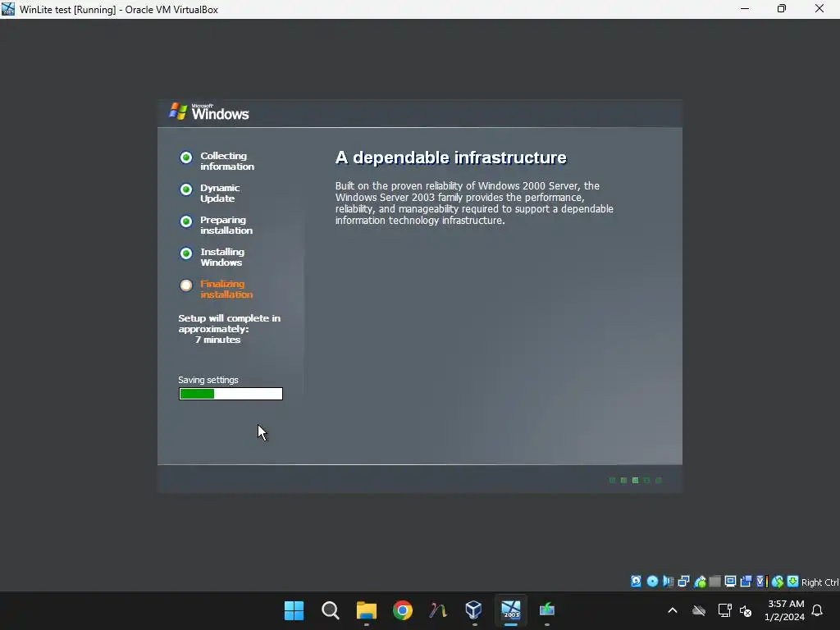
Task: Click the Right Ctrl host key label
Action: (819, 582)
